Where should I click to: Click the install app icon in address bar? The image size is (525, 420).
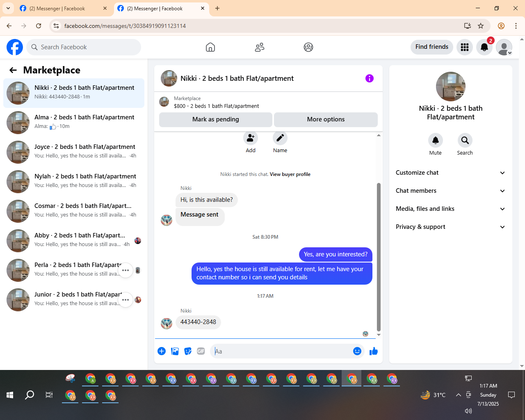click(468, 26)
